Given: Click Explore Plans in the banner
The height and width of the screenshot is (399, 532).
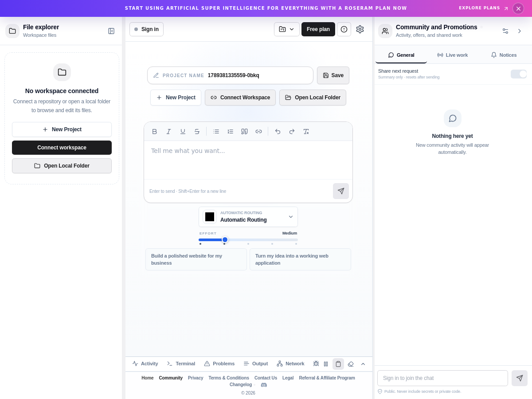Looking at the screenshot, I should point(484,8).
